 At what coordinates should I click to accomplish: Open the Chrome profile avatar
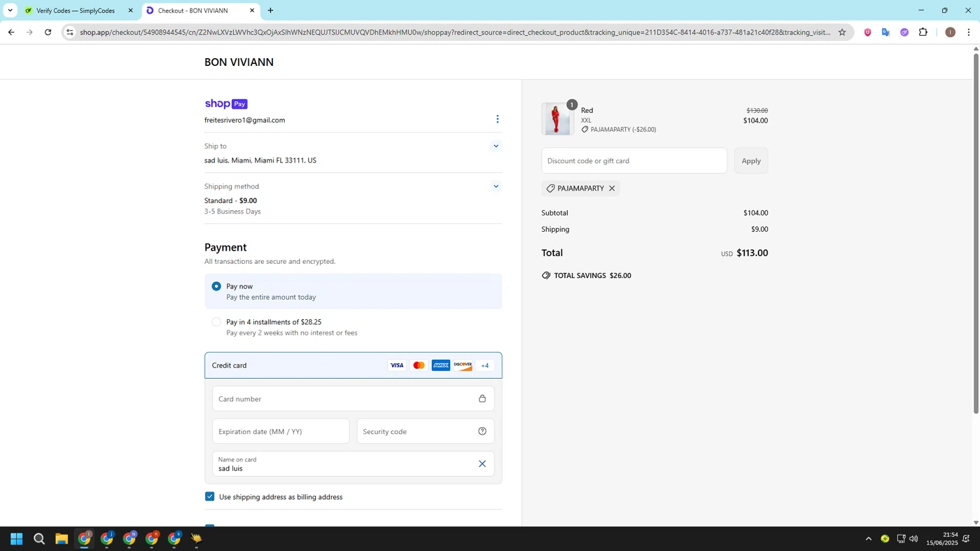[951, 32]
